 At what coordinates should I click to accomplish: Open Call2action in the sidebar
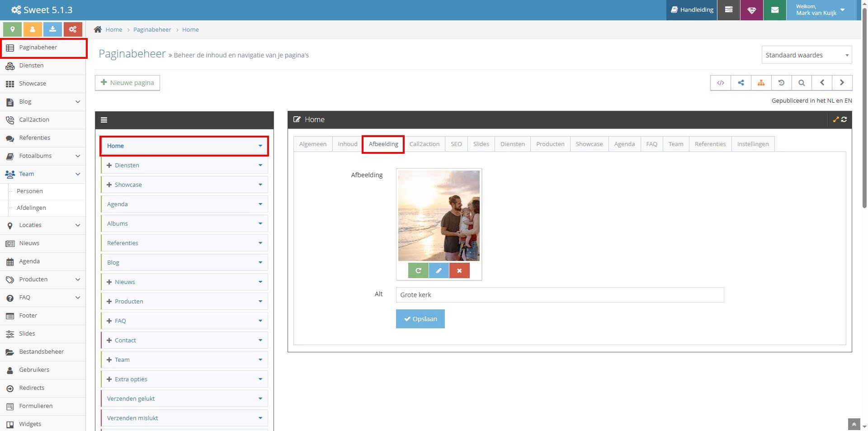click(x=43, y=120)
